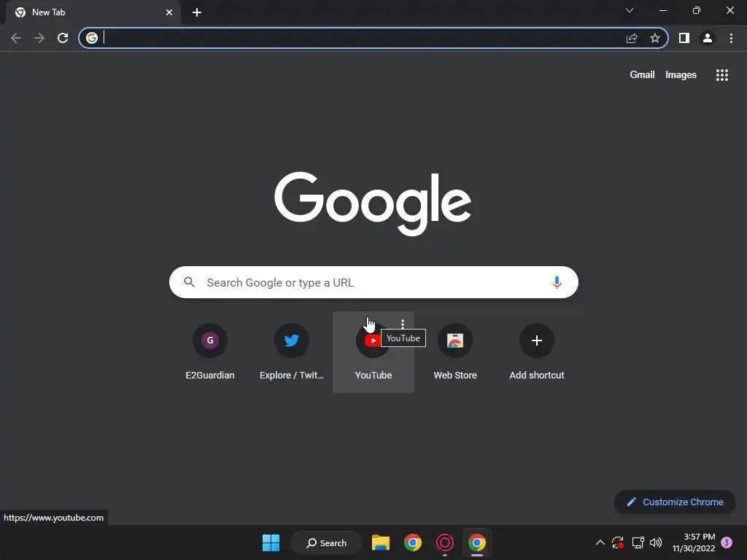
Task: Share this page via the share icon
Action: (632, 38)
